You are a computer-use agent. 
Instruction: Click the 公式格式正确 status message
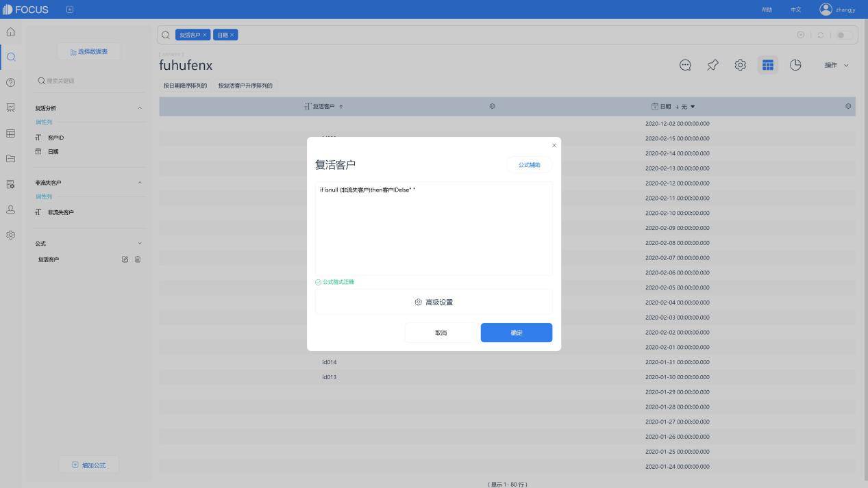coord(335,282)
